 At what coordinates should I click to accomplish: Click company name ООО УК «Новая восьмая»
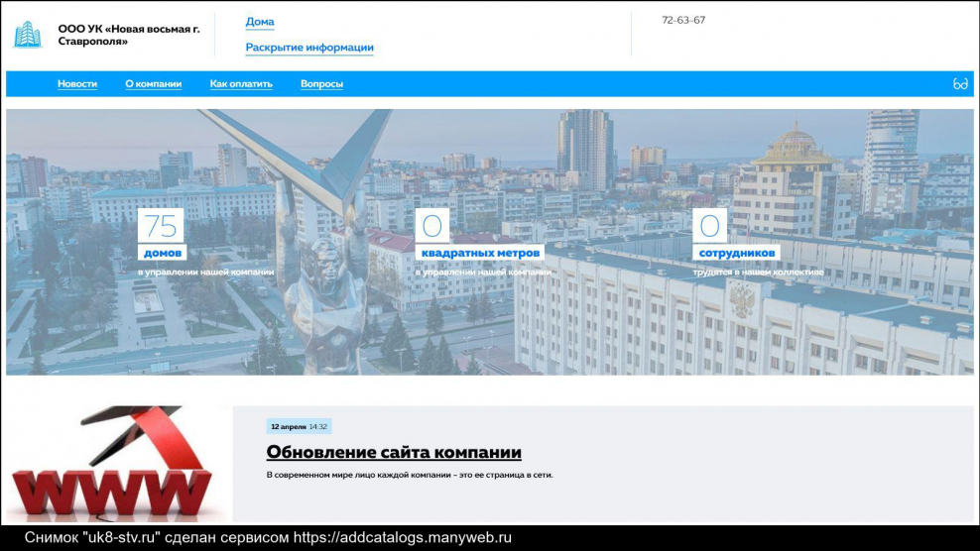coord(128,35)
